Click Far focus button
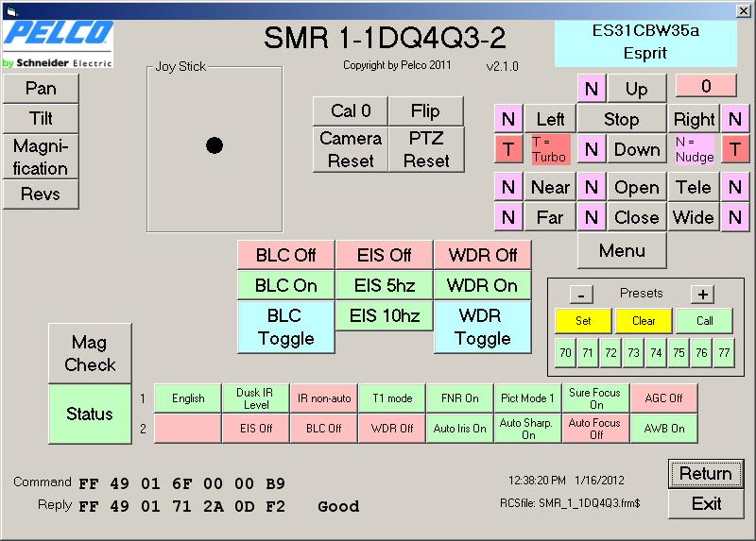The height and width of the screenshot is (541, 756). [550, 218]
